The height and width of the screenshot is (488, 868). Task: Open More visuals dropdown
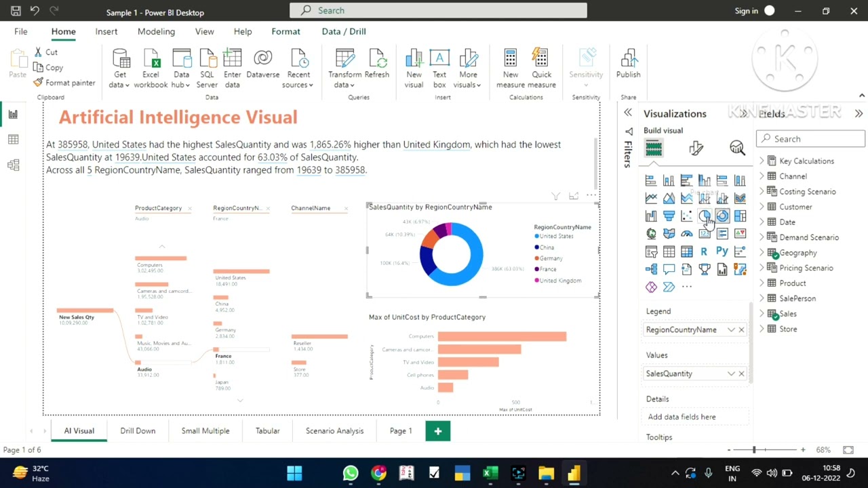pos(468,68)
